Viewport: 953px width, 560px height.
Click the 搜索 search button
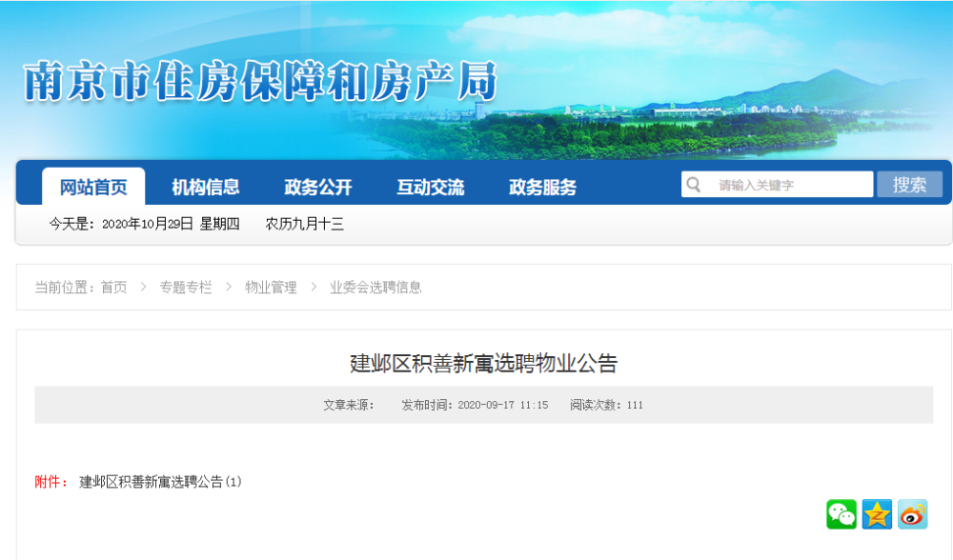tap(909, 184)
